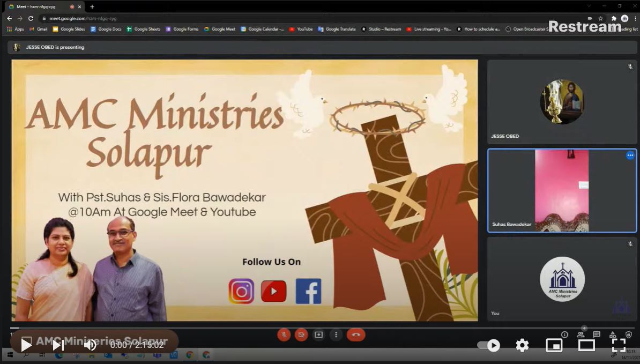Reload the Meet page
The height and width of the screenshot is (364, 640).
(31, 18)
